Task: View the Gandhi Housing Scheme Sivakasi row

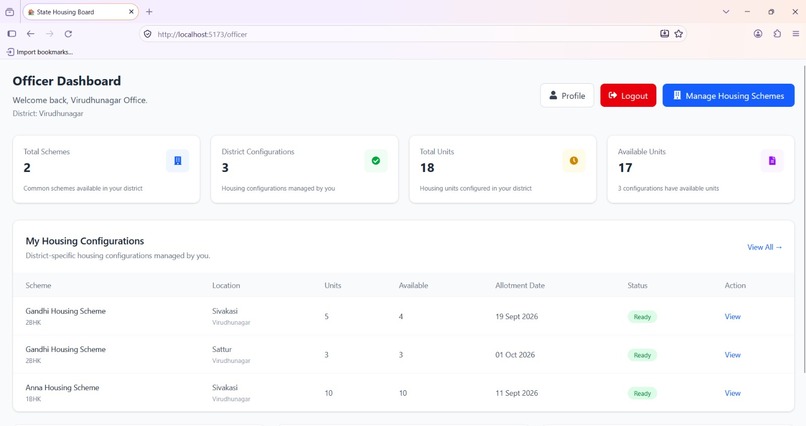Action: click(732, 317)
